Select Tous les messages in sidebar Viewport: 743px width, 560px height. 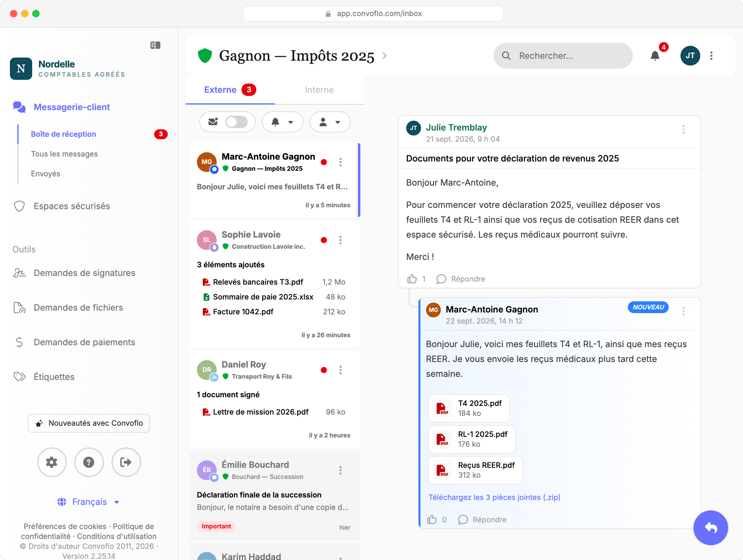coord(64,154)
